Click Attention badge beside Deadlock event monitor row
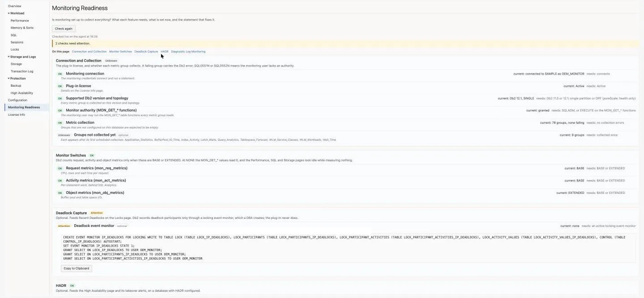Image resolution: width=644 pixels, height=298 pixels. 64,226
